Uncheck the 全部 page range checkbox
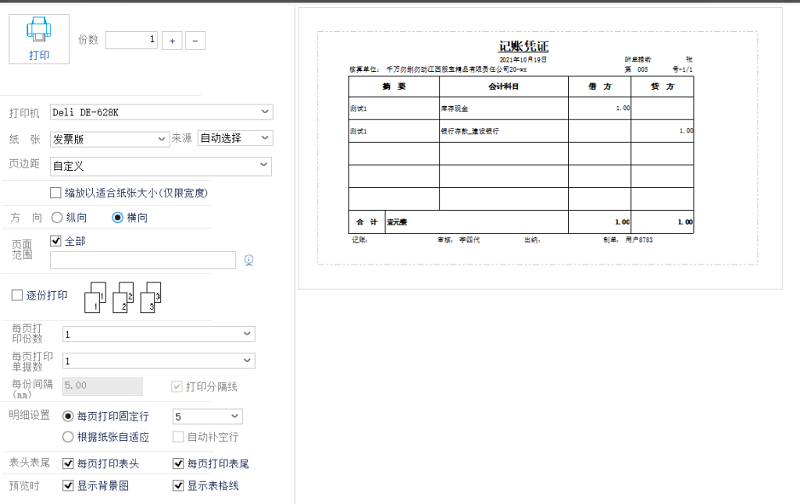 click(x=56, y=240)
